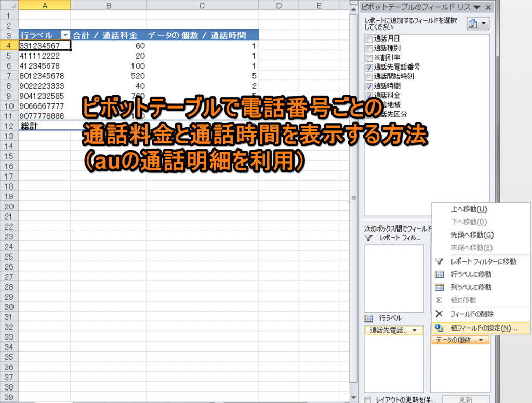The width and height of the screenshot is (532, 403).
Task: Click the レポート フィルター area funnel icon
Action: click(368, 238)
